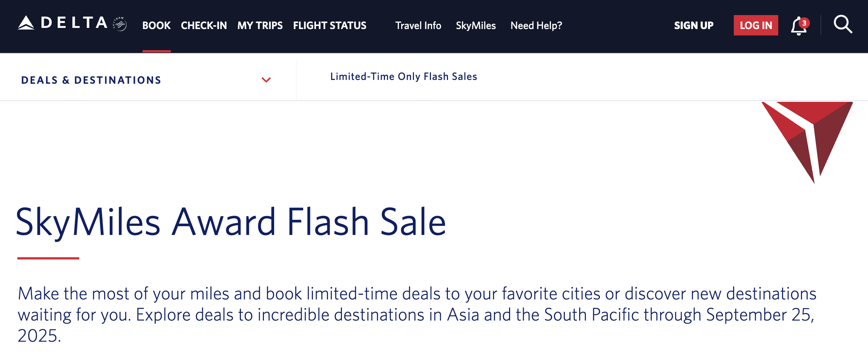
Task: Click the red notification count badge
Action: [804, 23]
